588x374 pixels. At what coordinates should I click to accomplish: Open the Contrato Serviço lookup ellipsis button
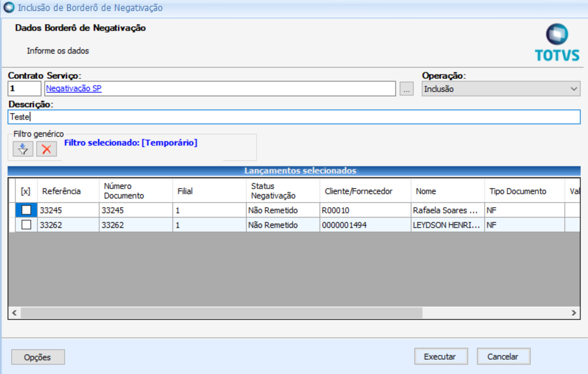click(407, 89)
